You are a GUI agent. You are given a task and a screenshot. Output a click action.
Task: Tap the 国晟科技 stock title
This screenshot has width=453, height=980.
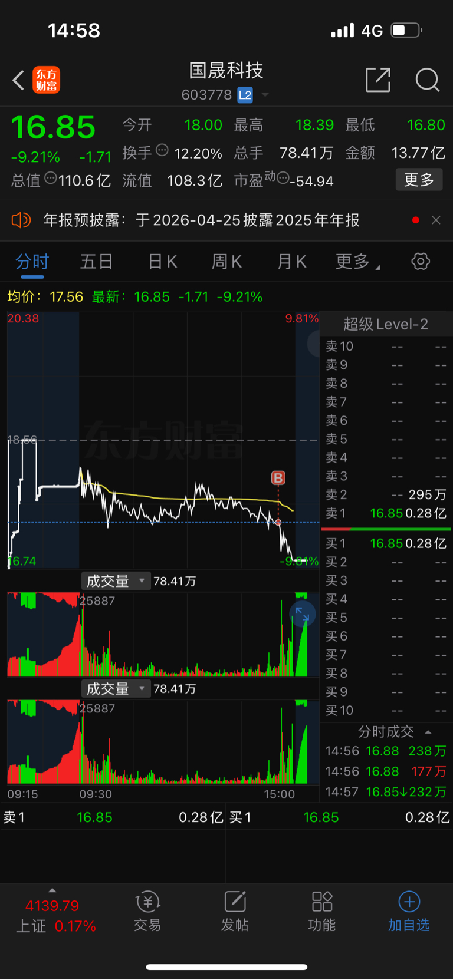tap(226, 71)
